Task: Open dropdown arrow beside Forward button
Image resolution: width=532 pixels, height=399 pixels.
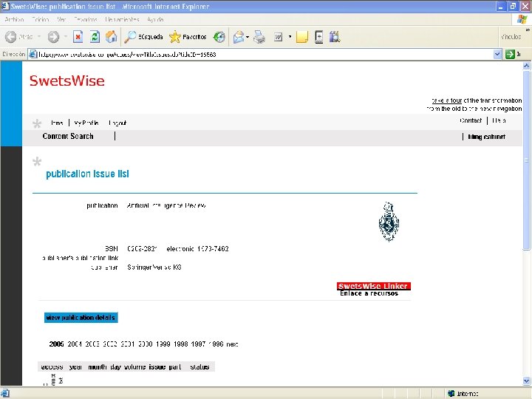Action: (66, 37)
